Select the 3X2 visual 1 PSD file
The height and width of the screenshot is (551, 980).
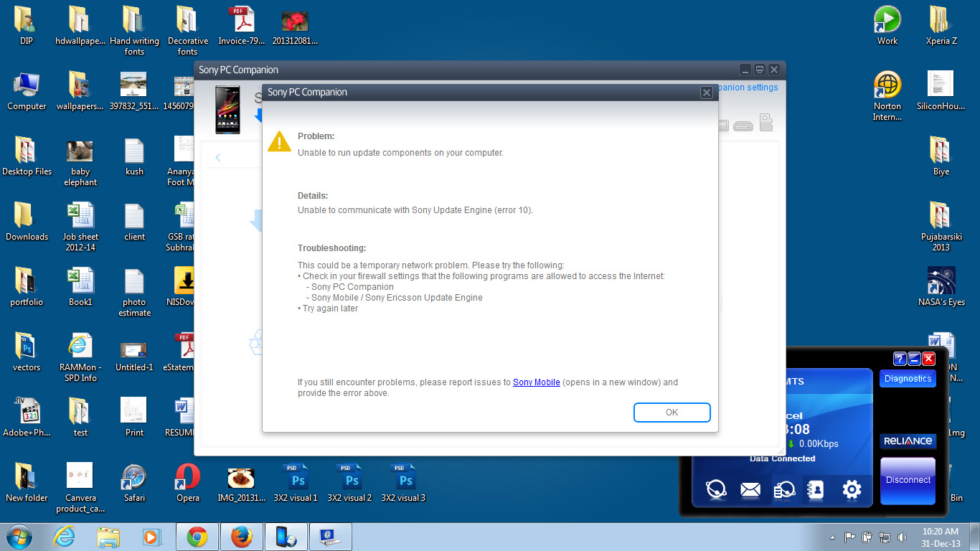296,483
